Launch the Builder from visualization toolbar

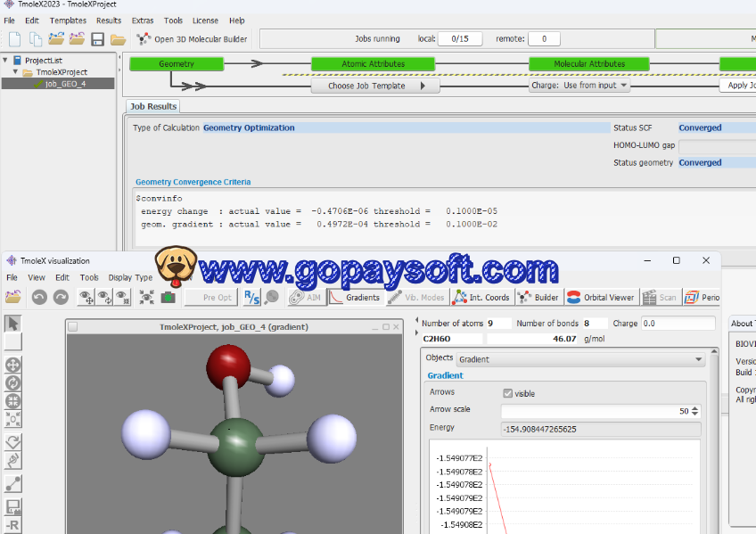(x=538, y=298)
